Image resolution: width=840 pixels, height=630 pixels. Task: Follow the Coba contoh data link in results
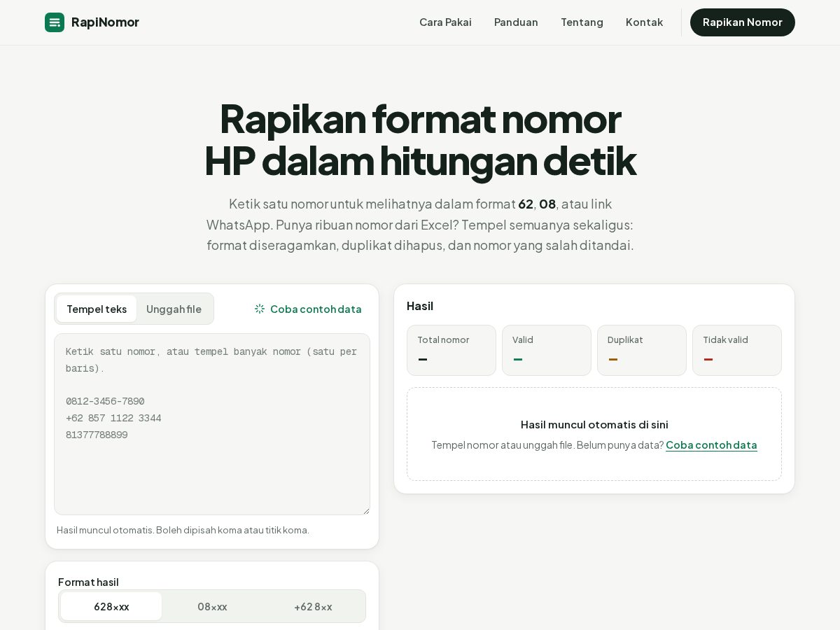(x=711, y=444)
